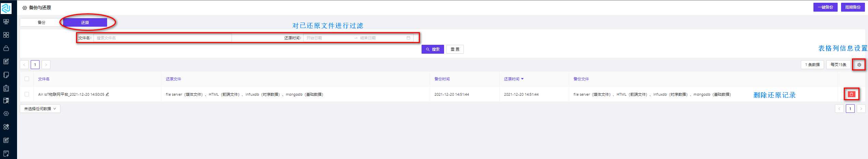Click the 文件名 column header
The height and width of the screenshot is (159, 868).
click(44, 79)
